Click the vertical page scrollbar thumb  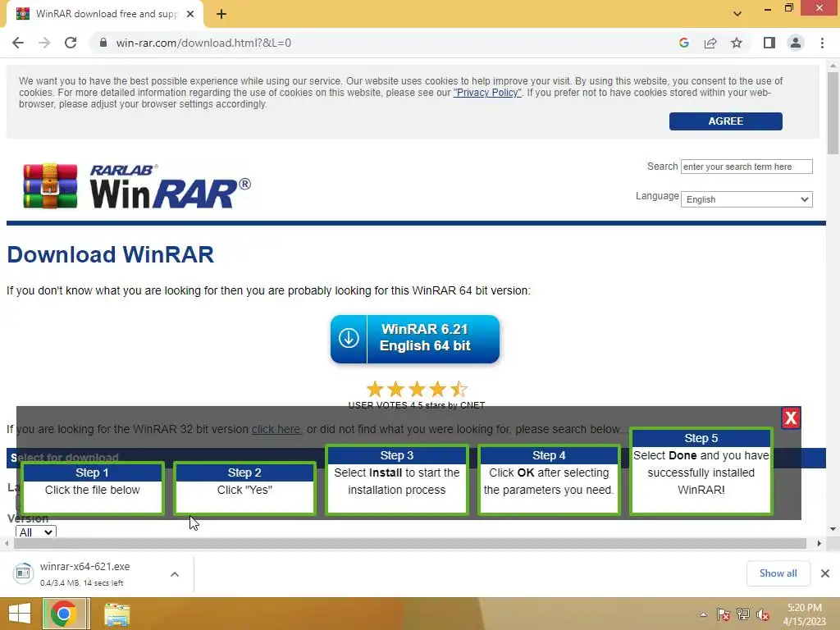833,113
